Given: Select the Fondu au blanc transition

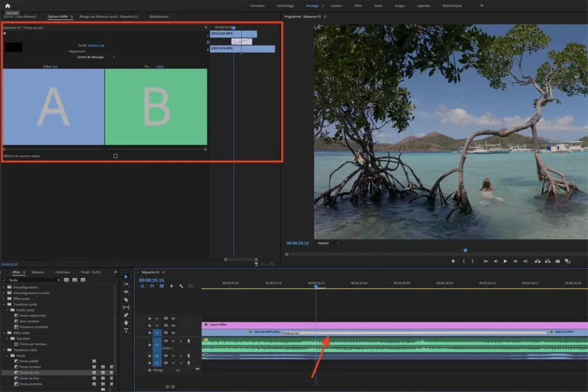Looking at the screenshot, I should point(30,367).
